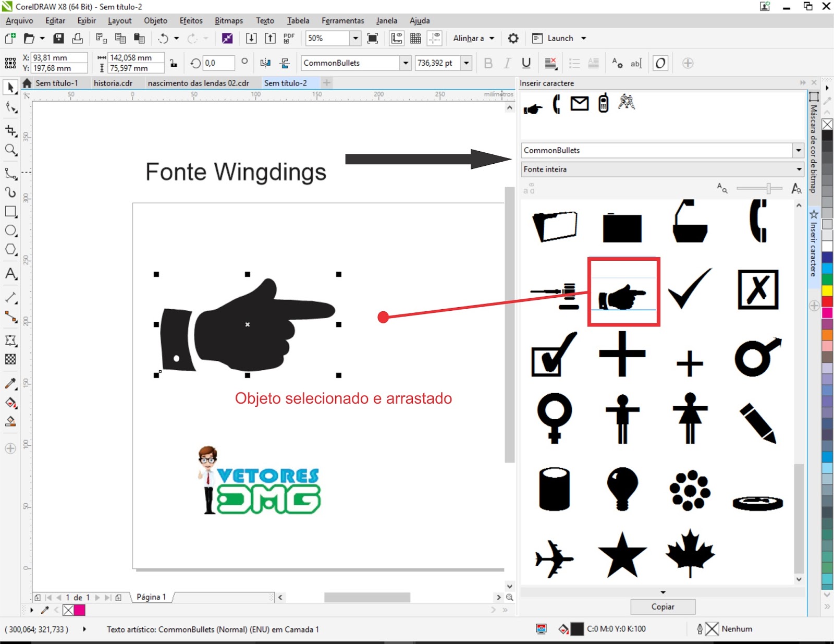Expand the 50% zoom level dropdown

[x=355, y=38]
